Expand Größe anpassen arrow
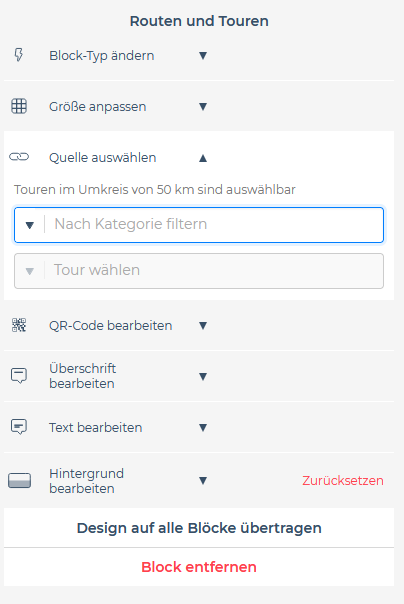 (x=203, y=106)
